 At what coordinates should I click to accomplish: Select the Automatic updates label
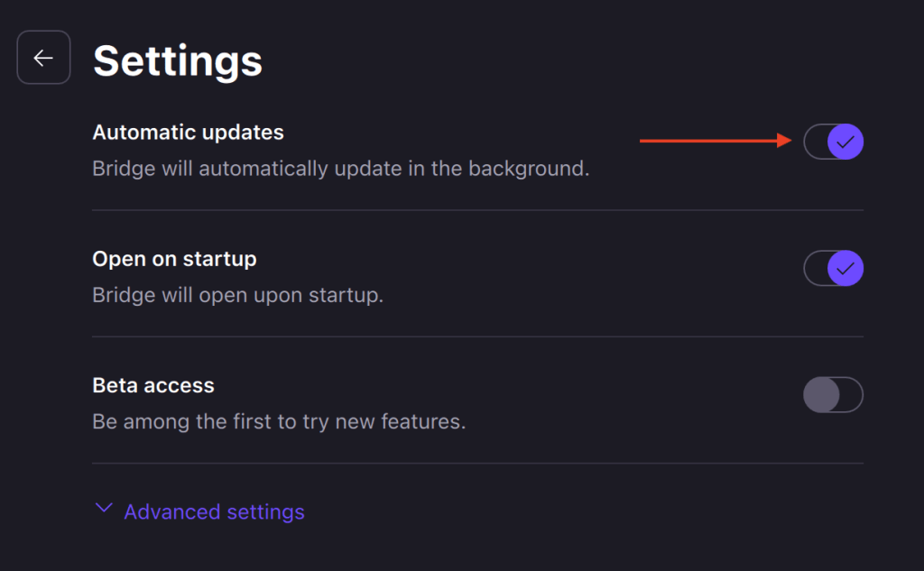(x=188, y=133)
